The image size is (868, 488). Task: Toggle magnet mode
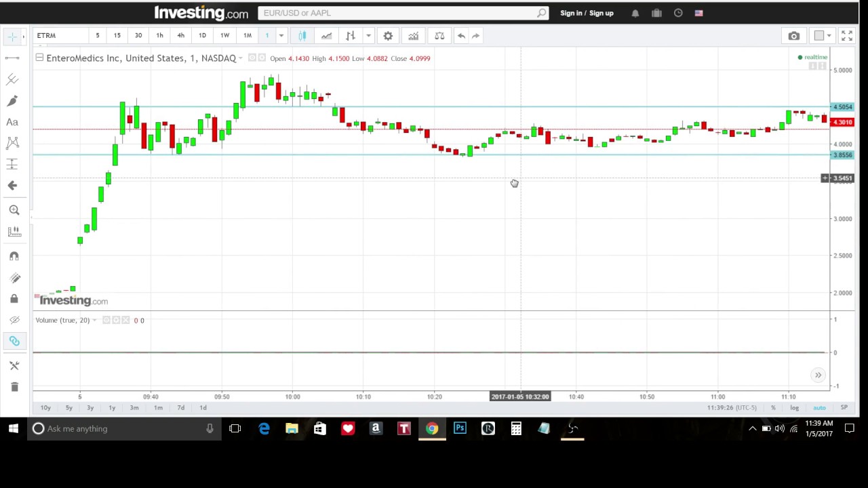point(14,256)
